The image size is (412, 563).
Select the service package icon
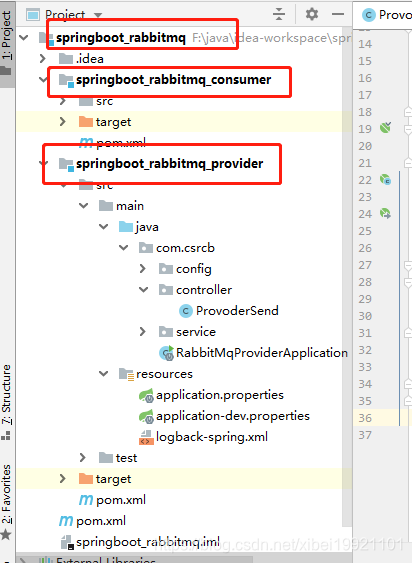[x=166, y=332]
